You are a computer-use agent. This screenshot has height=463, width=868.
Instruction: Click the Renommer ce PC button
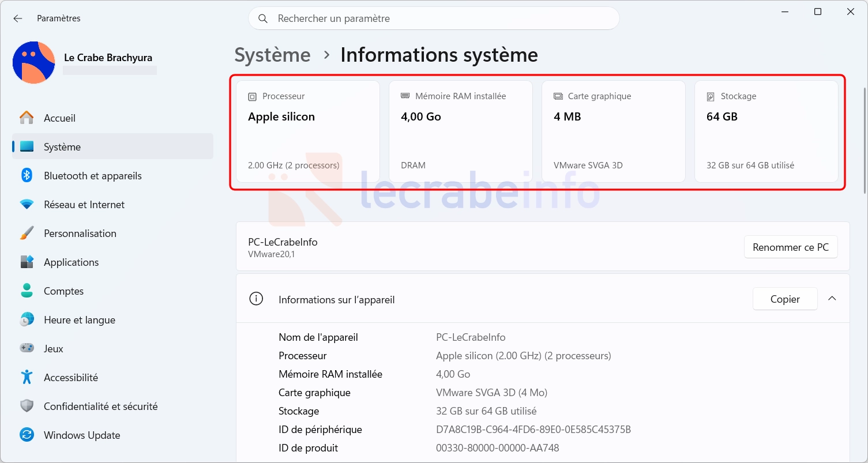tap(790, 247)
